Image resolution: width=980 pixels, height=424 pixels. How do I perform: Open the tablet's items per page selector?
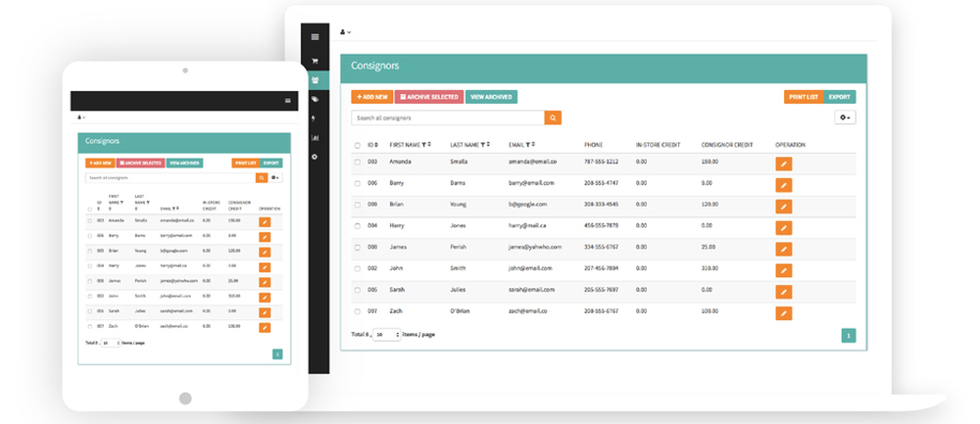[111, 343]
